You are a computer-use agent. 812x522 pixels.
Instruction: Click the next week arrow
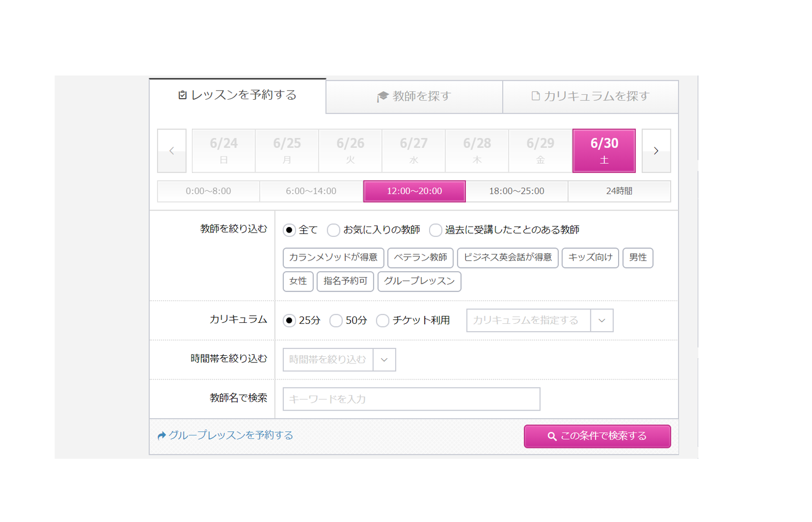(x=656, y=151)
